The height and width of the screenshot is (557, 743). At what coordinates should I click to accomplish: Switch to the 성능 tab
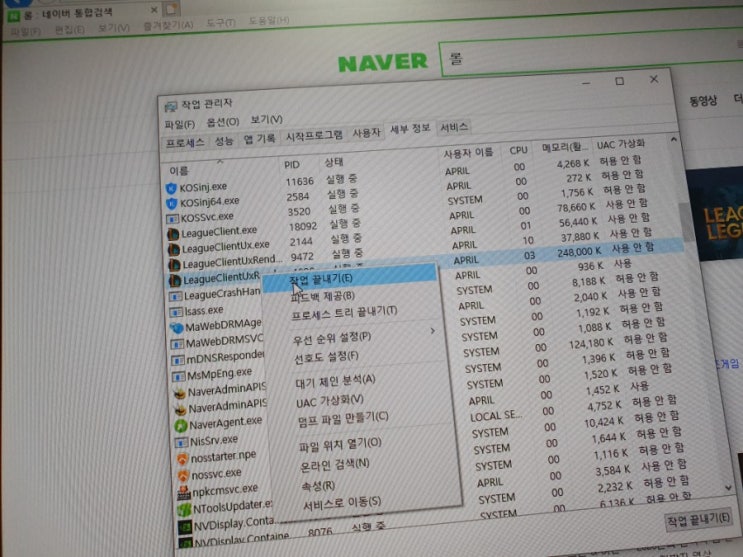tap(224, 140)
